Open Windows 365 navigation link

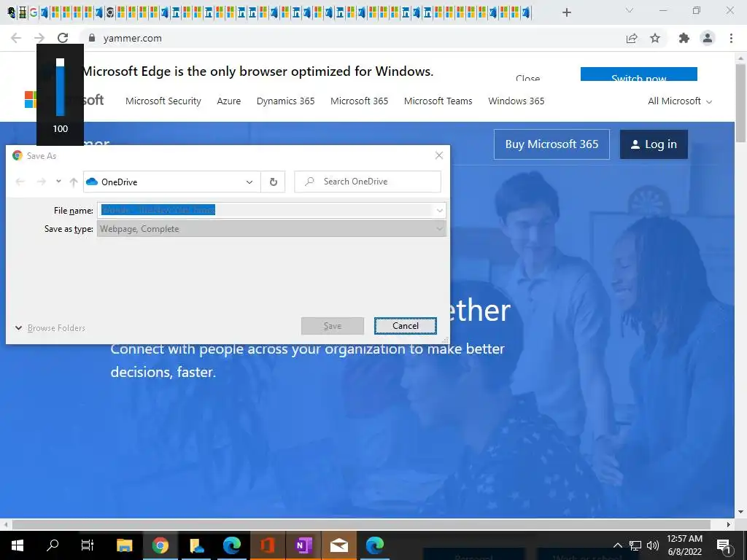pos(516,101)
